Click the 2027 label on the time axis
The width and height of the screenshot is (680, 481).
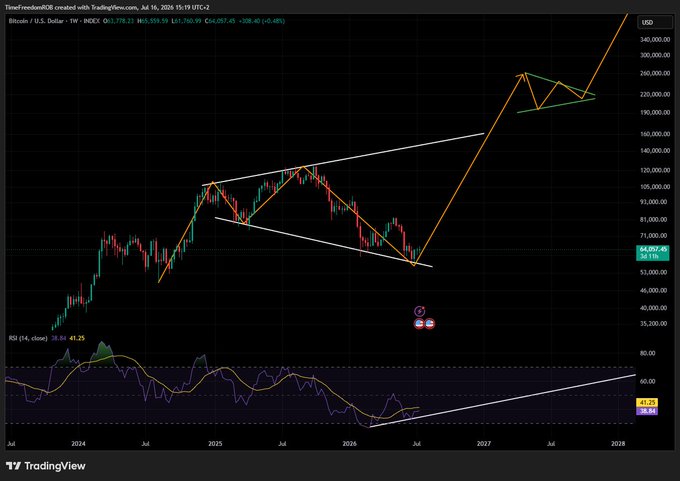tap(484, 444)
